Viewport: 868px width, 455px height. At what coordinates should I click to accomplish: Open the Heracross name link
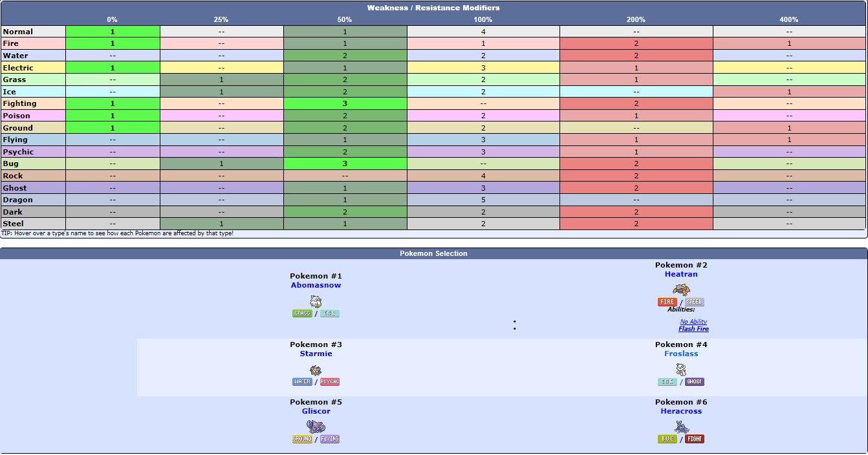[681, 411]
